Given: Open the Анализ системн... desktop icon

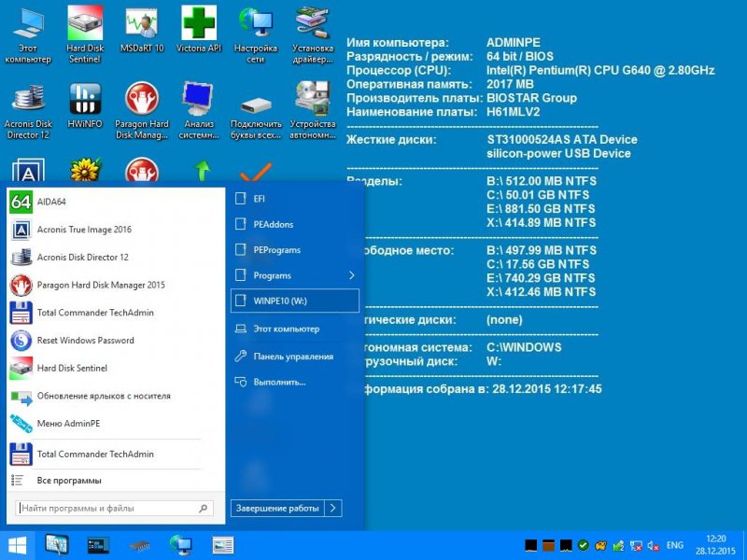Looking at the screenshot, I should (x=199, y=110).
